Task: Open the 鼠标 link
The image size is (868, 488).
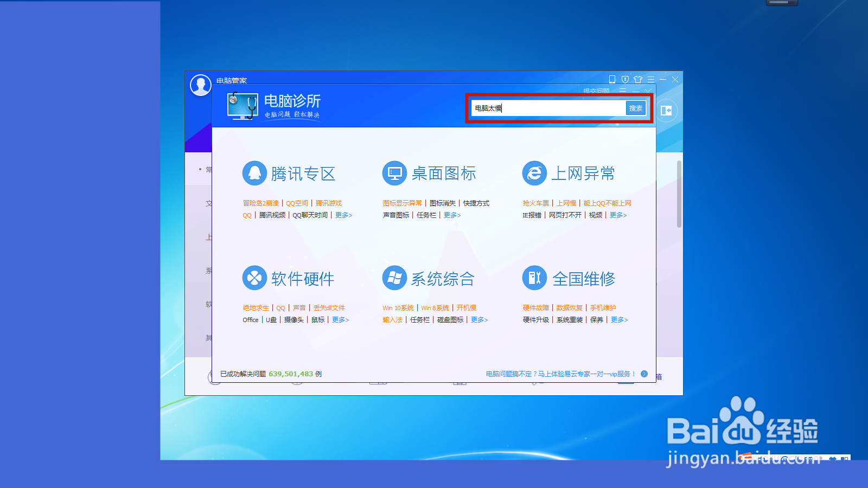Action: [x=318, y=320]
